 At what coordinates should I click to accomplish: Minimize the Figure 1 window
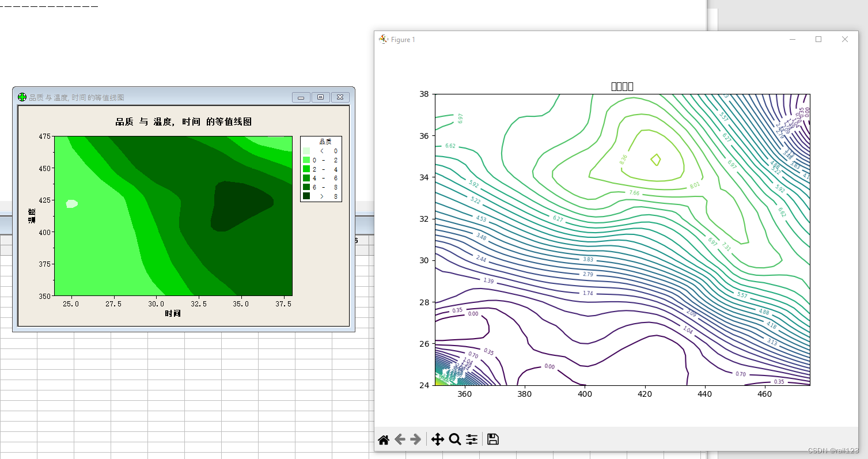coord(793,39)
